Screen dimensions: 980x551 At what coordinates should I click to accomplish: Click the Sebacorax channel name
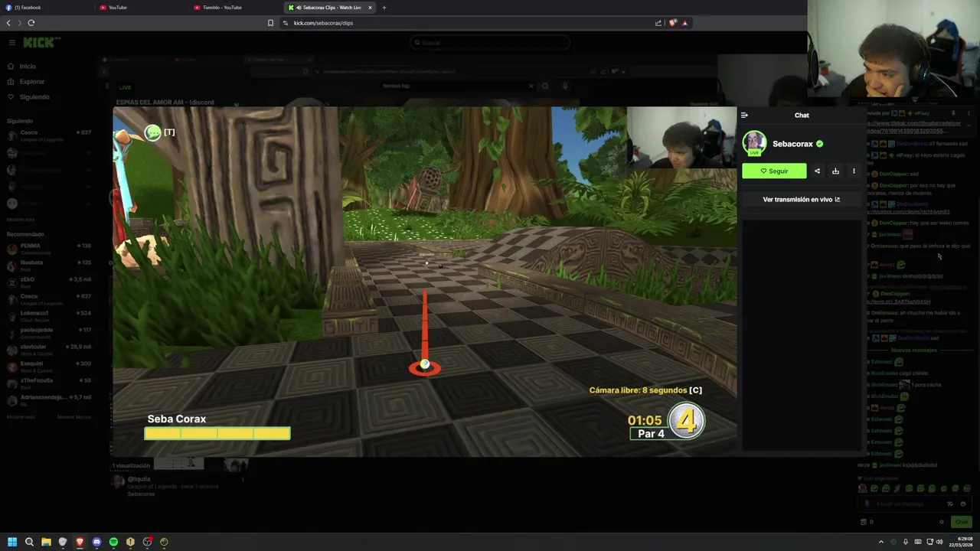(792, 144)
